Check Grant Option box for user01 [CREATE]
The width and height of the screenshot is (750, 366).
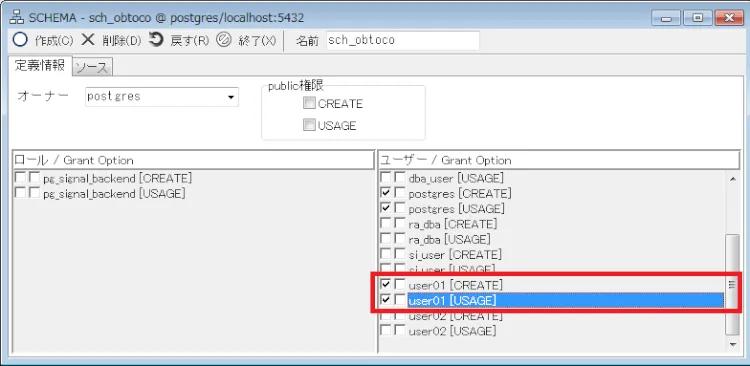(399, 285)
